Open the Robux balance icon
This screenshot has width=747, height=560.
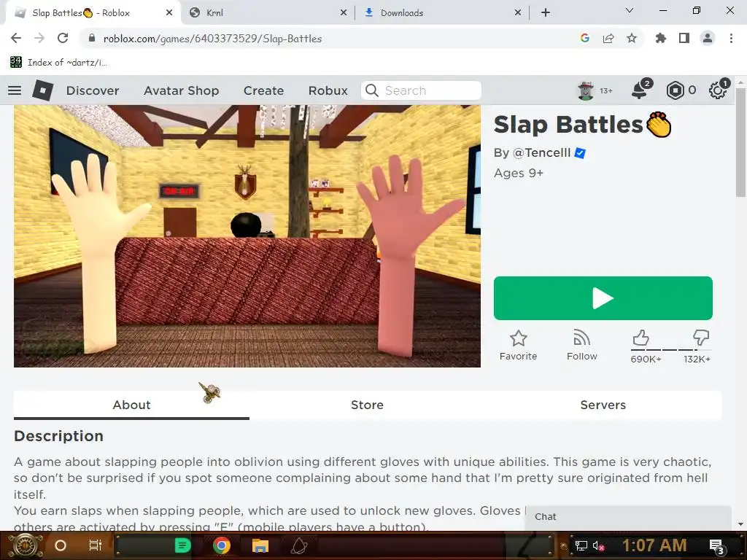tap(675, 90)
